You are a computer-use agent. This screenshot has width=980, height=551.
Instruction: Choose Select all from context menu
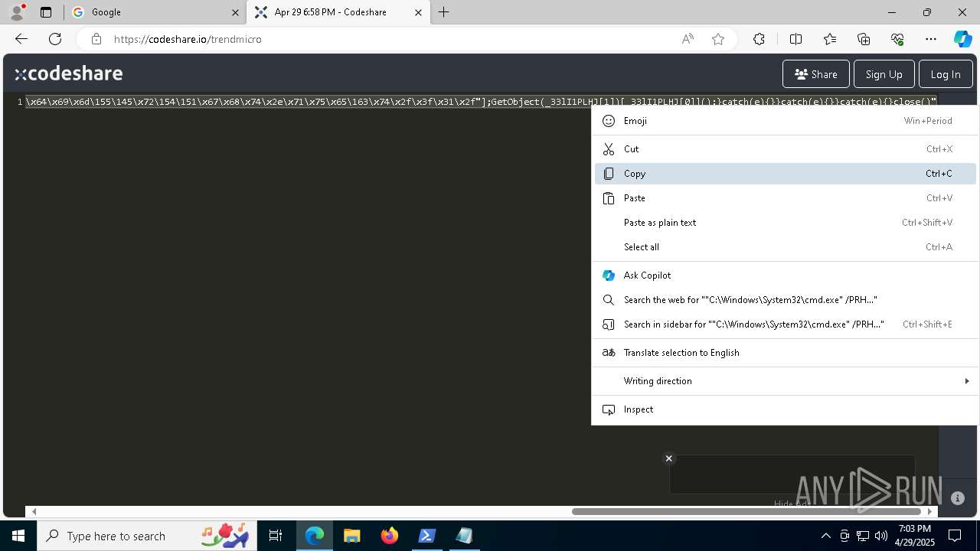(x=786, y=247)
